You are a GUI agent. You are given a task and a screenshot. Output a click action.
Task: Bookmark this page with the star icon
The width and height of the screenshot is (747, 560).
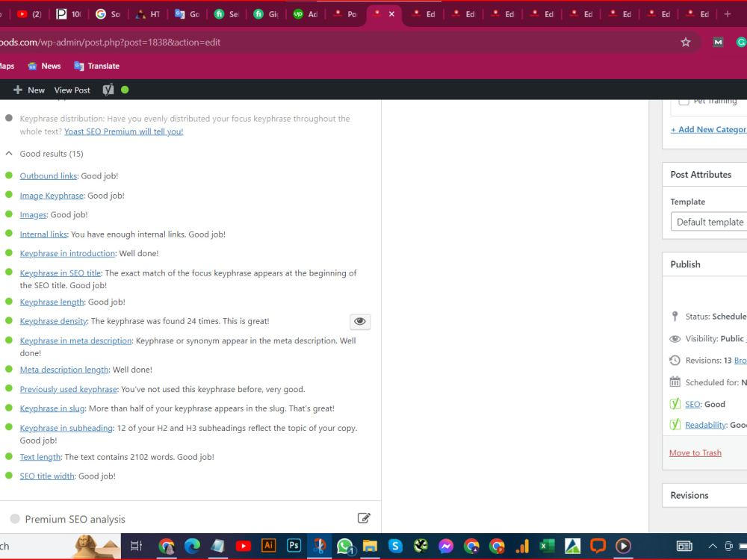click(x=686, y=43)
